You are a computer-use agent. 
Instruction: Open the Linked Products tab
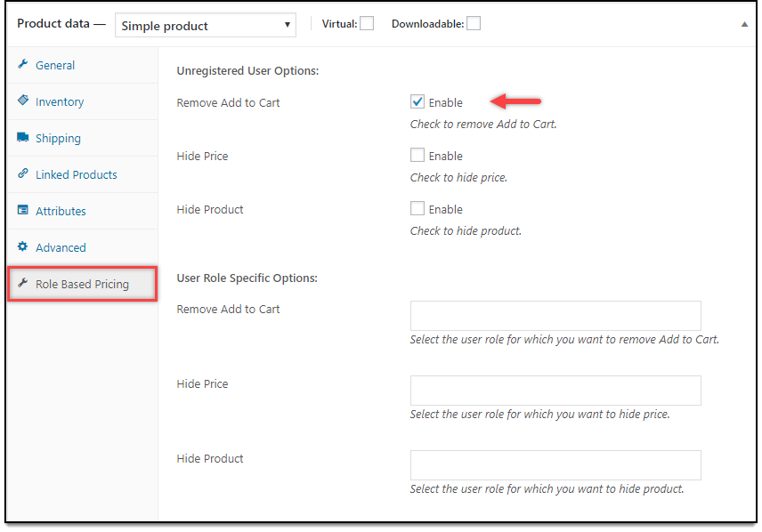tap(76, 174)
